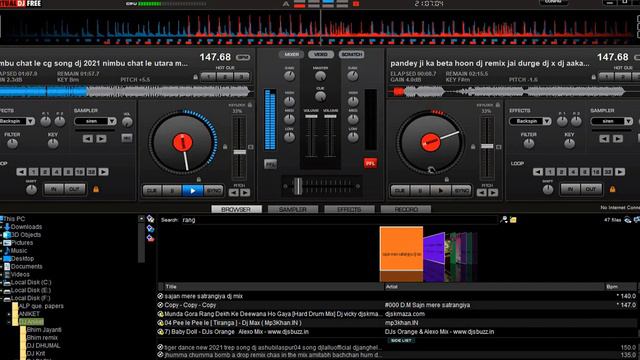Click the crossfader handle
640x360 pixels.
298,186
